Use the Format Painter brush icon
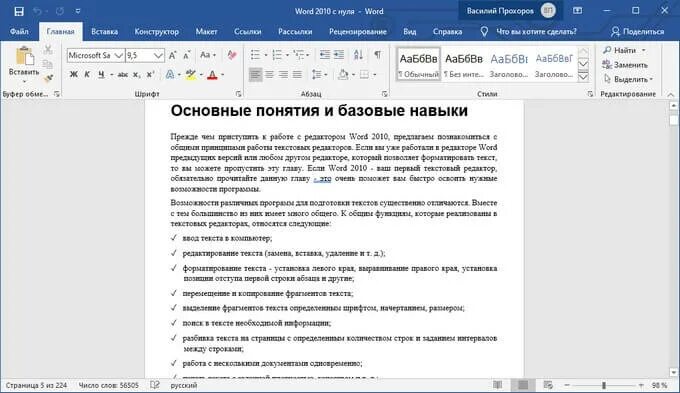 pos(48,78)
